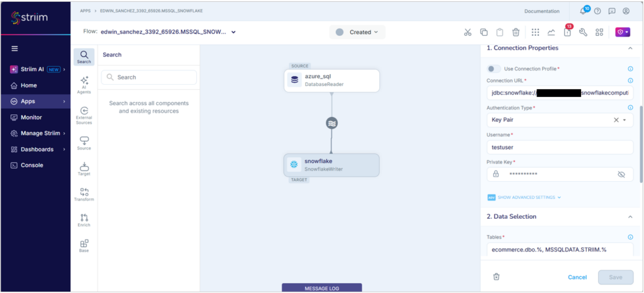
Task: Open the Documentation link
Action: point(541,11)
